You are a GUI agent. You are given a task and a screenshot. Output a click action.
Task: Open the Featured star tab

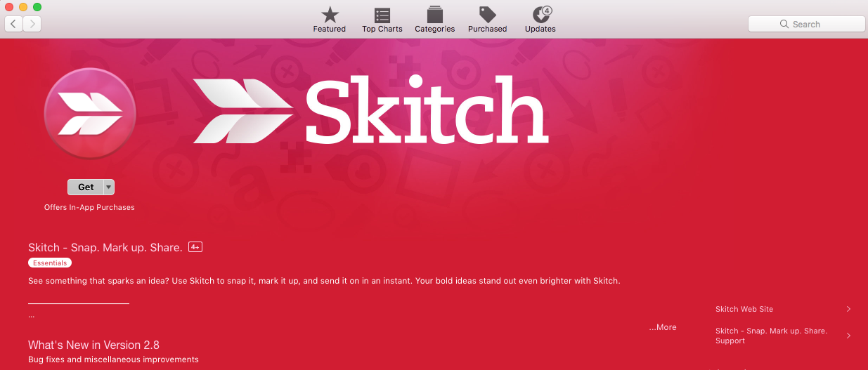(x=329, y=19)
